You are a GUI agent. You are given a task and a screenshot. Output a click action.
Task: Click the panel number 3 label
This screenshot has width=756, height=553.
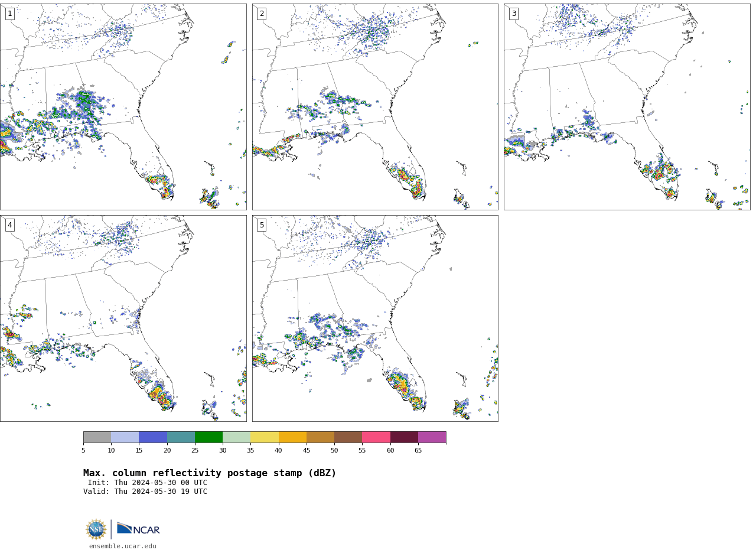pos(514,14)
